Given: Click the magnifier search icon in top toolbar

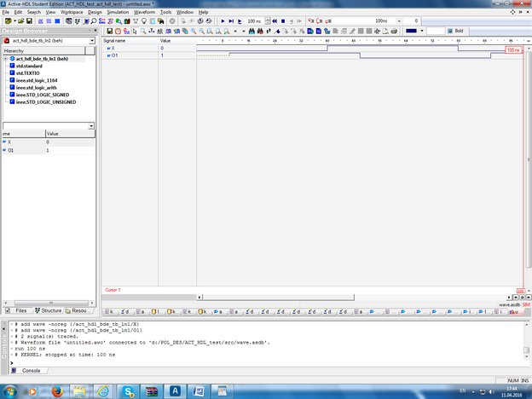Looking at the screenshot, I should click(94, 21).
